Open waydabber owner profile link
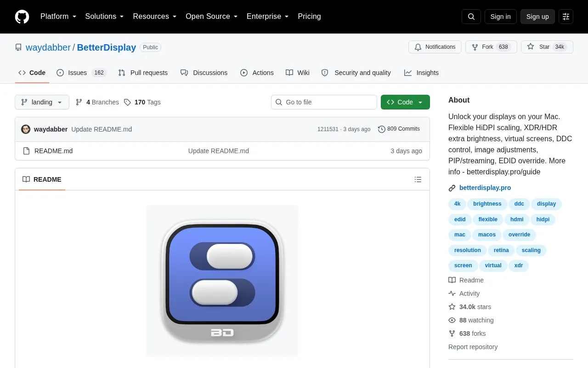 [48, 47]
